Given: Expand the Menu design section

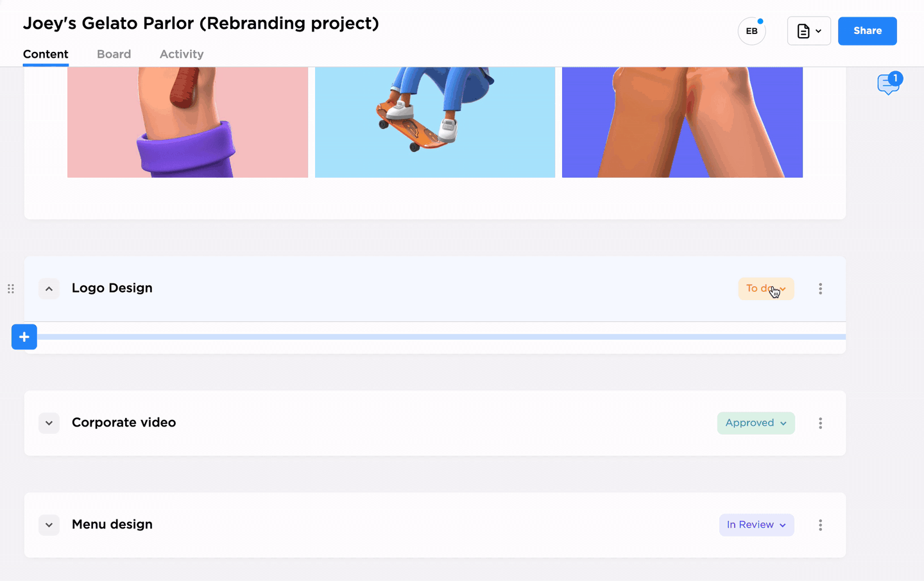Looking at the screenshot, I should (x=49, y=525).
